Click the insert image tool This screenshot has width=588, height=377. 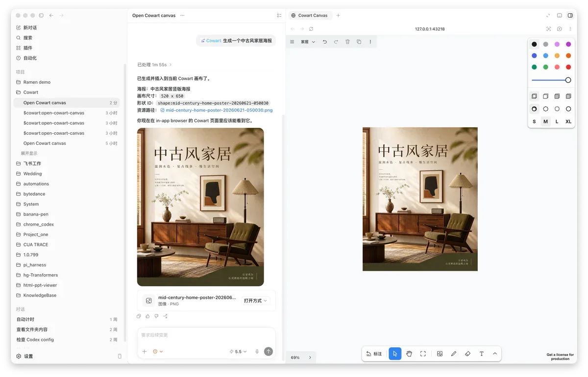[440, 353]
